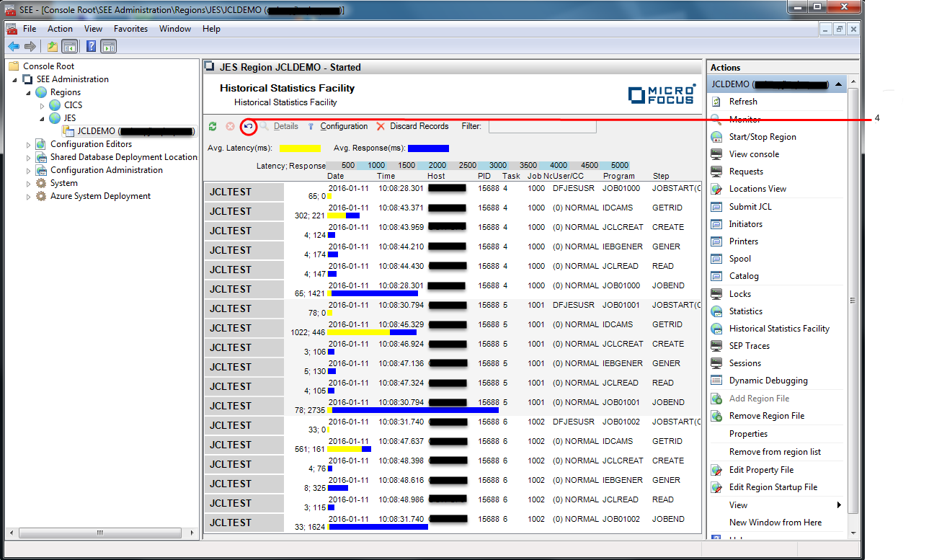Refresh the historical statistics list
929x560 pixels.
pyautogui.click(x=212, y=126)
